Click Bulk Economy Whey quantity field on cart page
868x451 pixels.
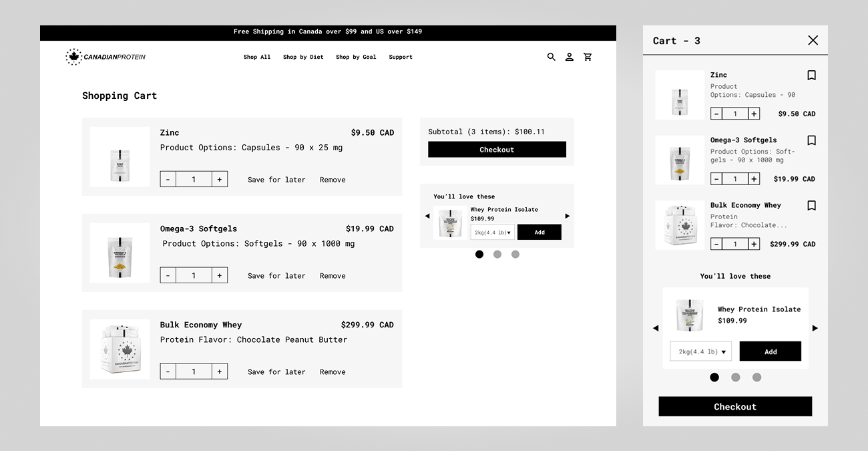pyautogui.click(x=194, y=371)
